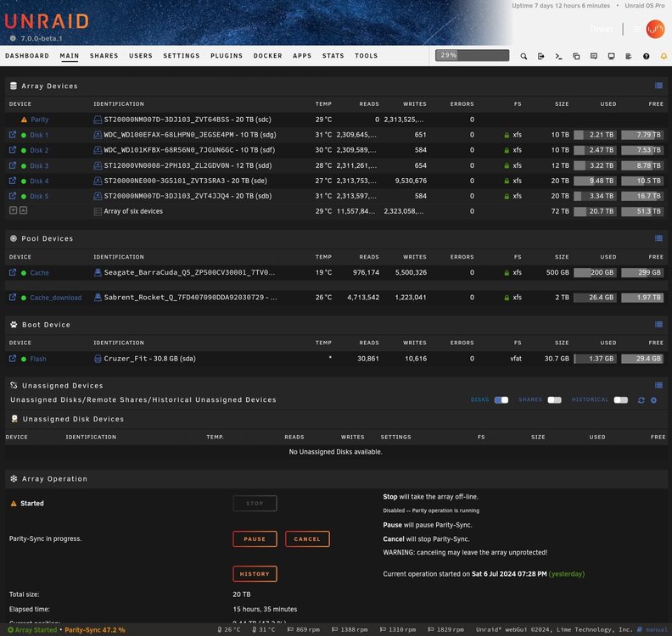Browse Cache_download with its open-share icon
The height and width of the screenshot is (636, 672).
pos(13,298)
